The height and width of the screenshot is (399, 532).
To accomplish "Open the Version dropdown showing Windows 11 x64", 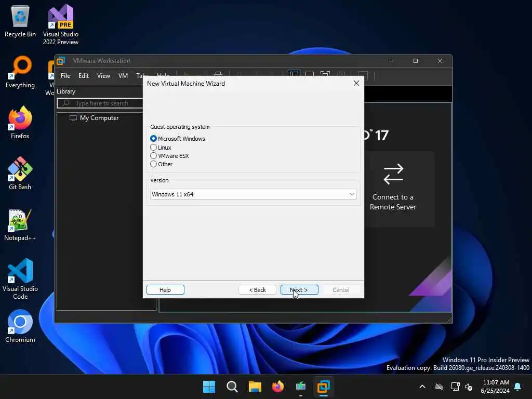I will click(x=253, y=194).
